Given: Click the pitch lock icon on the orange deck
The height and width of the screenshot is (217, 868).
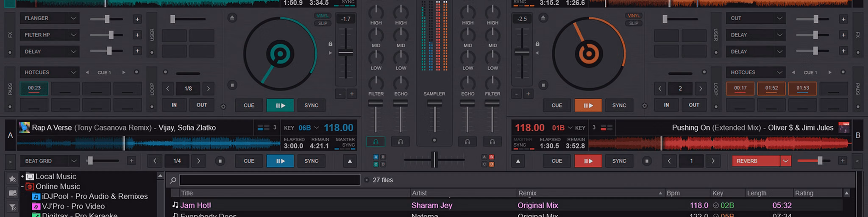Looking at the screenshot, I should tap(537, 44).
